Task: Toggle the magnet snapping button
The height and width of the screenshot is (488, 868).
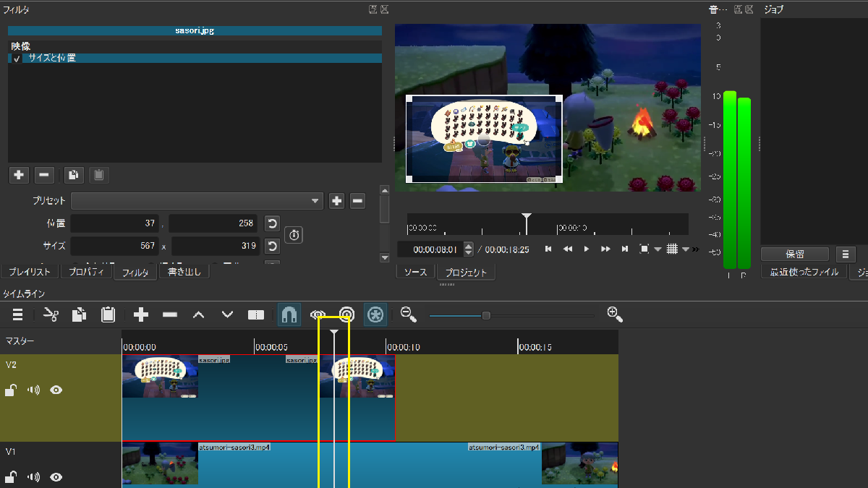Action: [x=289, y=314]
